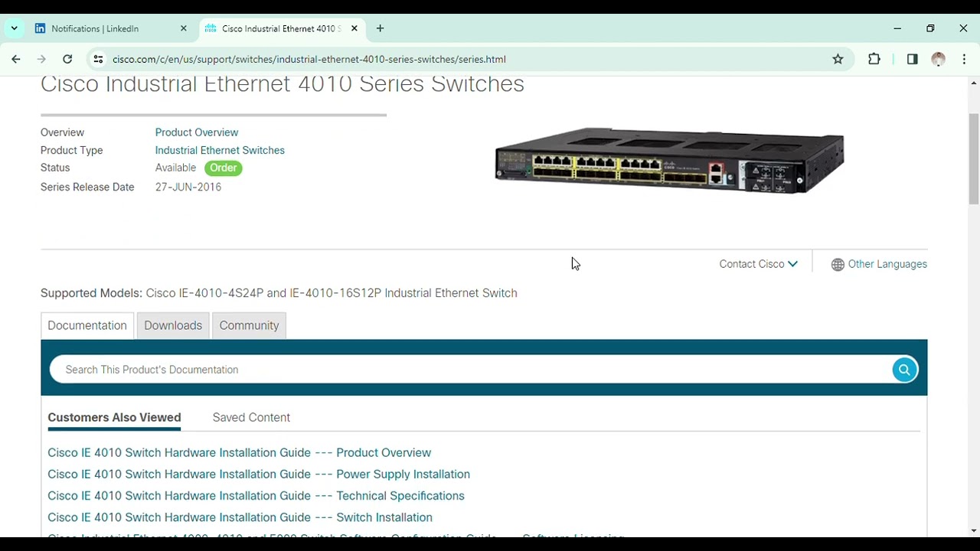
Task: Click Search This Product's Documentation field
Action: 471,370
